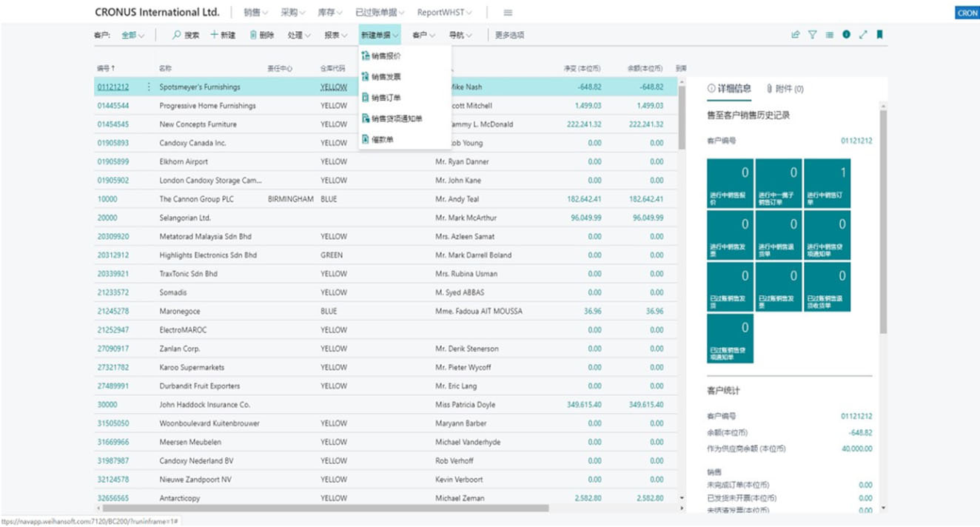Show row options for Spotsmeyer's Furnishings

coord(149,87)
